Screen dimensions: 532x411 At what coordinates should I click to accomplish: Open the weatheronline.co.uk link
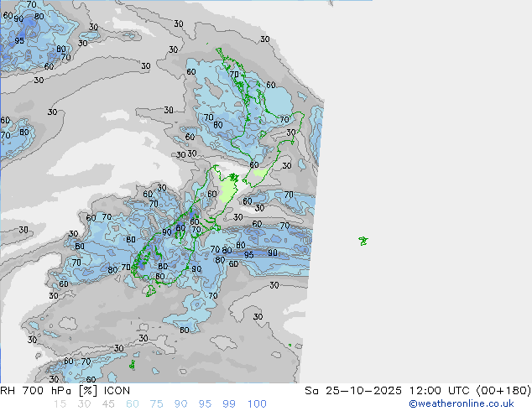coord(462,403)
